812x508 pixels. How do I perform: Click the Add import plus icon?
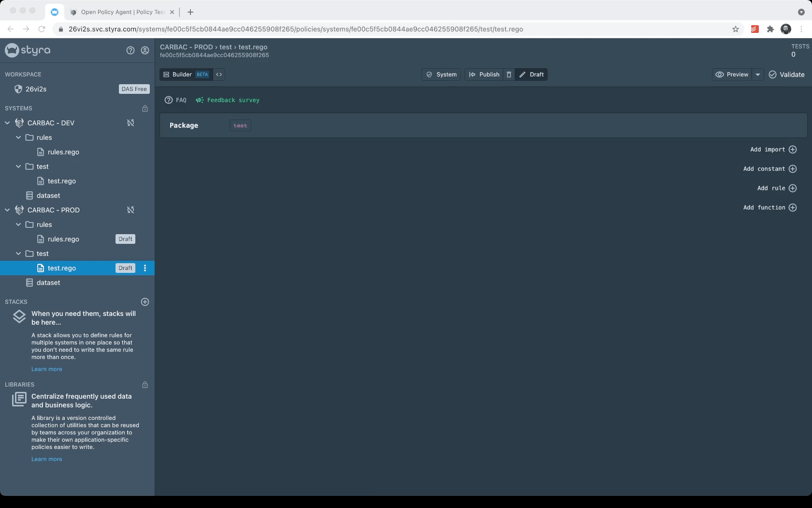coord(793,149)
